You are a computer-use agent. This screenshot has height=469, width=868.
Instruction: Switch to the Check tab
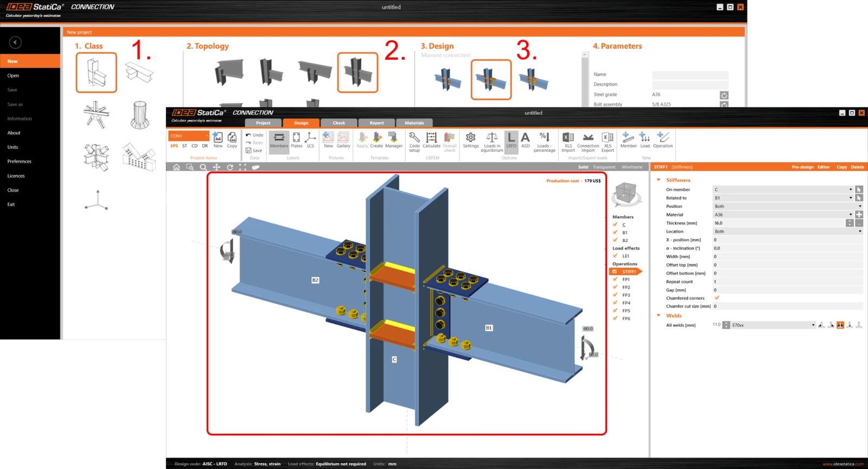click(x=339, y=123)
